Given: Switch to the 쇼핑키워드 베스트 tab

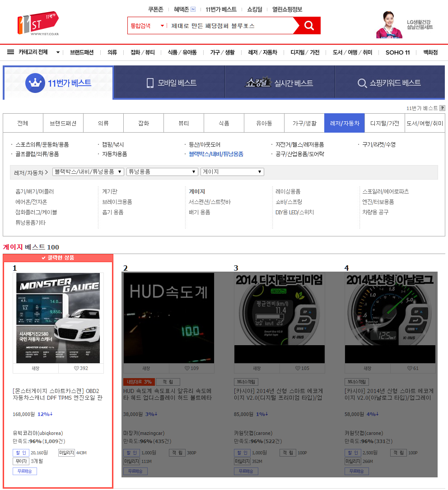Looking at the screenshot, I should (x=390, y=83).
